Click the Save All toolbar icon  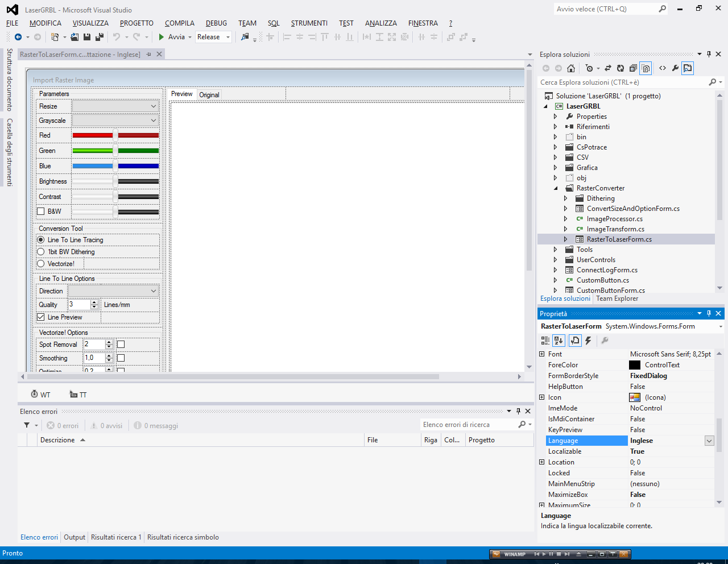tap(100, 37)
